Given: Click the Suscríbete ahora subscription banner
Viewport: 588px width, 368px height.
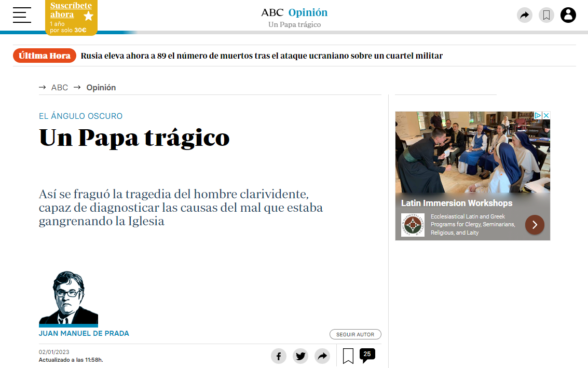Looking at the screenshot, I should coord(71,18).
